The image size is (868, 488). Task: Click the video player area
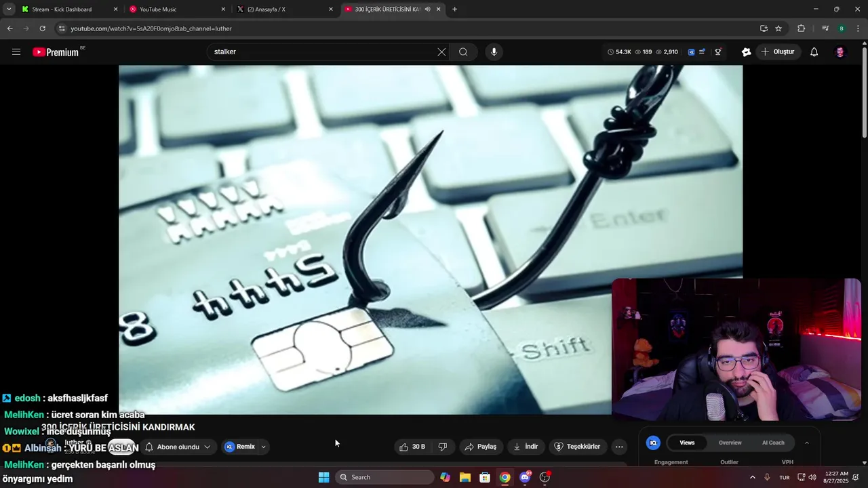pyautogui.click(x=431, y=239)
